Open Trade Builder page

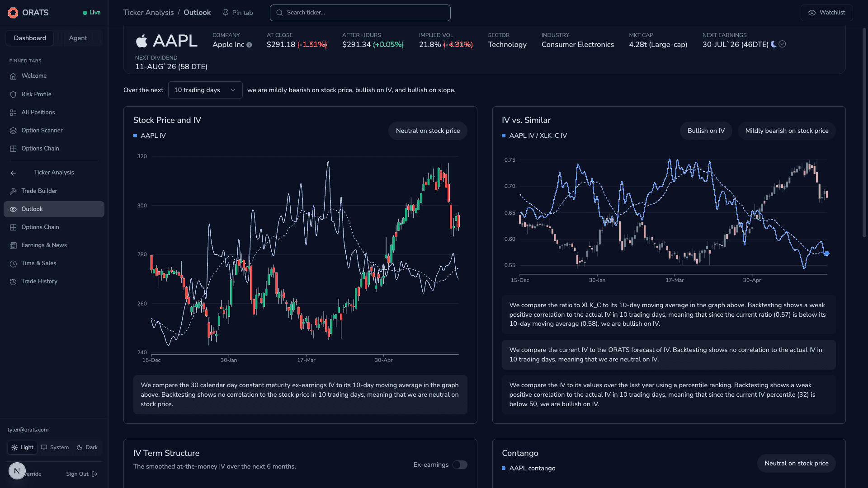[x=54, y=191]
